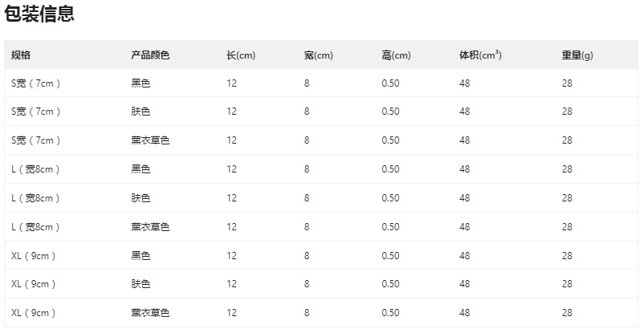Image resolution: width=644 pixels, height=333 pixels.
Task: Select 黑色 in the first S宽(7cm) row
Action: (x=141, y=83)
